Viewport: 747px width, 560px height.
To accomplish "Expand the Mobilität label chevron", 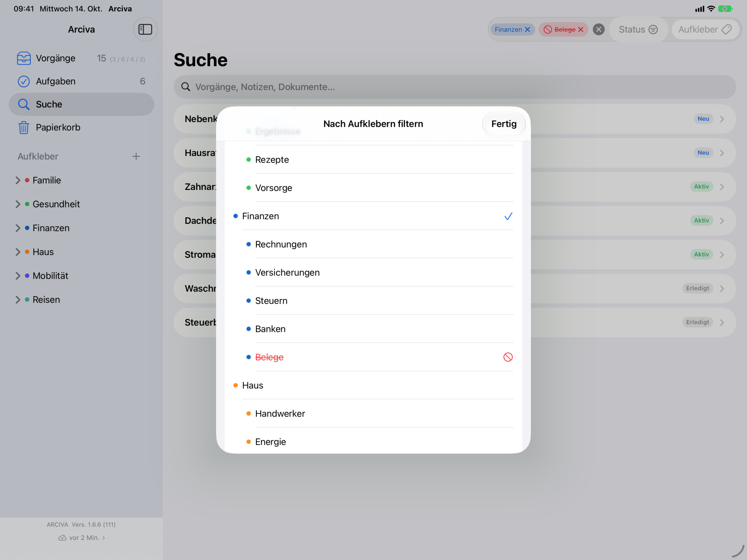I will [x=18, y=276].
